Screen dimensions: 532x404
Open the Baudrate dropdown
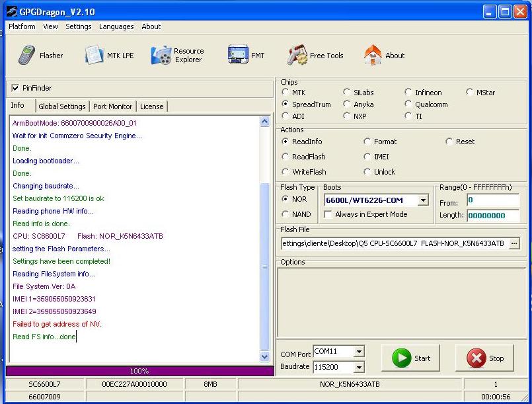[x=359, y=367]
